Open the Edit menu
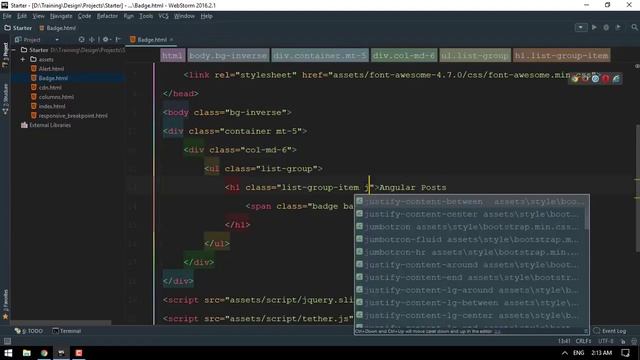The height and width of the screenshot is (360, 640). (22, 16)
